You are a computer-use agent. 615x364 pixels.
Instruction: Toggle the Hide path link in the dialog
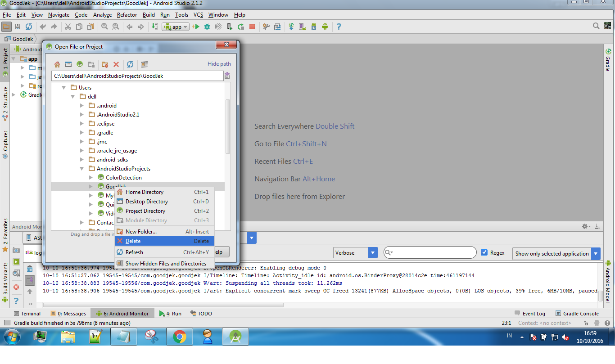pyautogui.click(x=219, y=64)
